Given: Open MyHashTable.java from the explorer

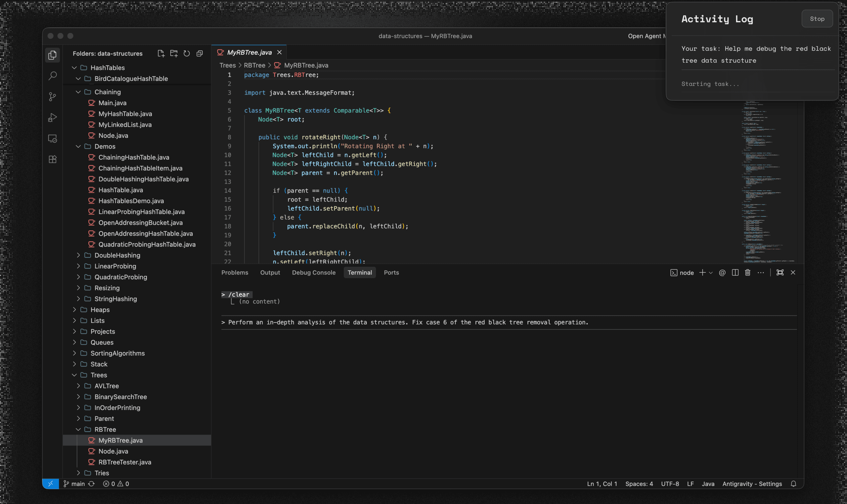Looking at the screenshot, I should tap(125, 114).
